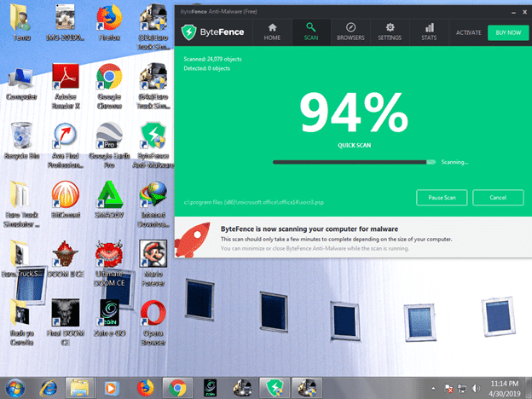532x399 pixels.
Task: Launch Adobe Reader X shortcut
Action: [x=65, y=86]
